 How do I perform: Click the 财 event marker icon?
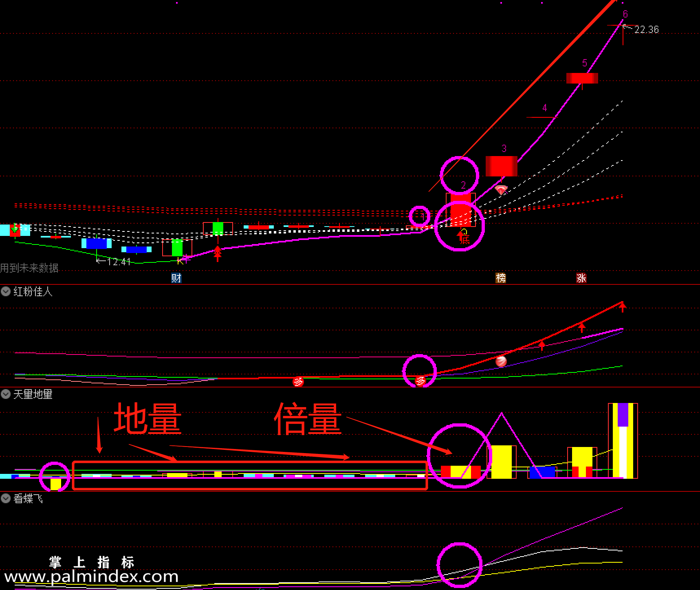176,278
